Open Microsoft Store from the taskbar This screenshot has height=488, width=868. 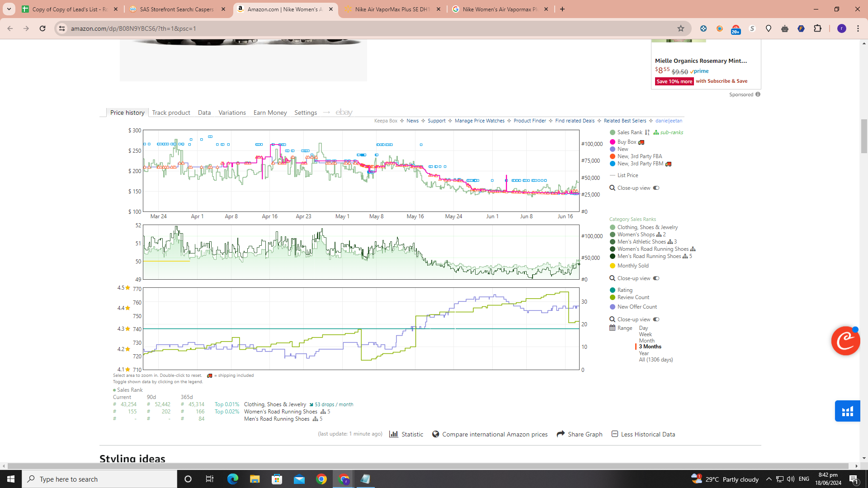pyautogui.click(x=277, y=479)
